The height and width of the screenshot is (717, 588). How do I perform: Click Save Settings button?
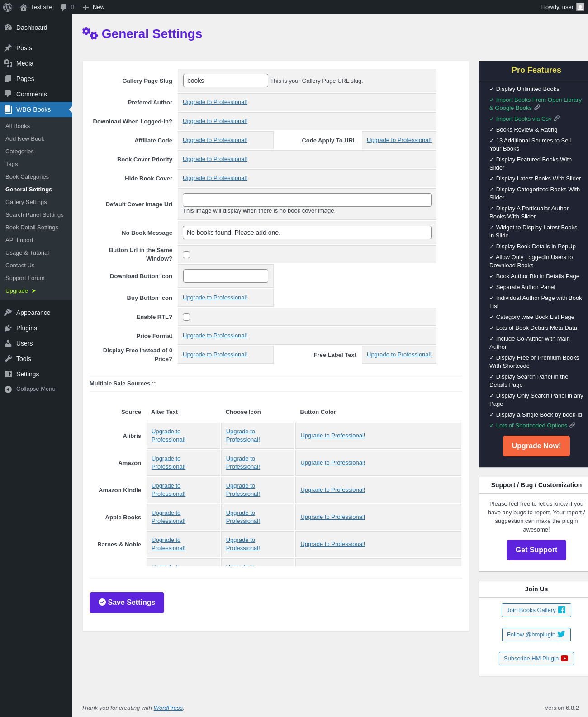click(127, 603)
